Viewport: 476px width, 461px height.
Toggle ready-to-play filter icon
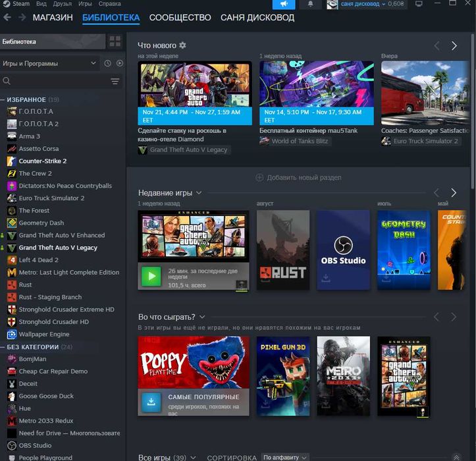[120, 63]
